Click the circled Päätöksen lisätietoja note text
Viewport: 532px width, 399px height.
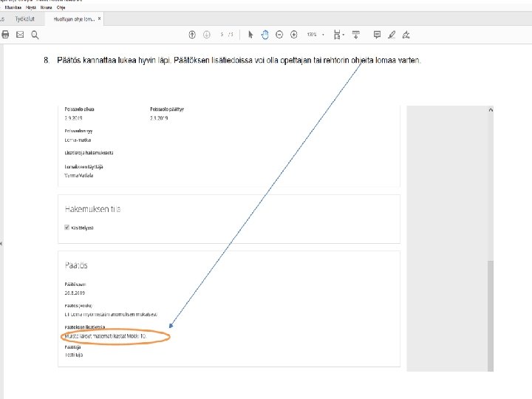(105, 336)
